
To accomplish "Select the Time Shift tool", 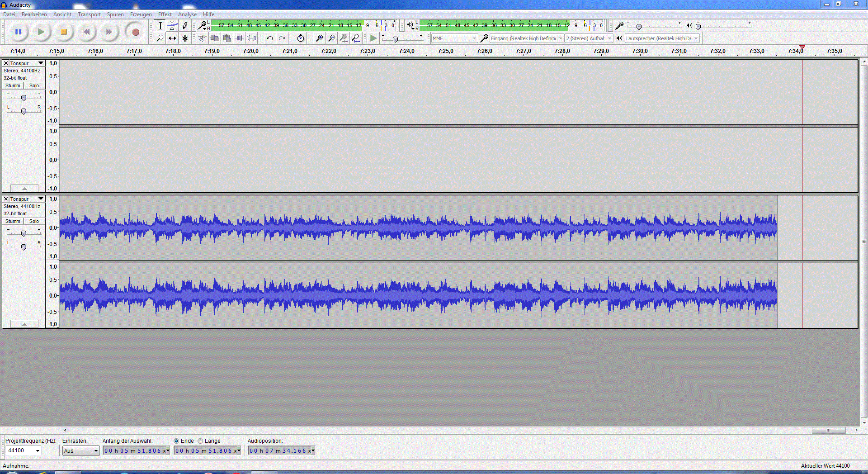I will pos(172,38).
